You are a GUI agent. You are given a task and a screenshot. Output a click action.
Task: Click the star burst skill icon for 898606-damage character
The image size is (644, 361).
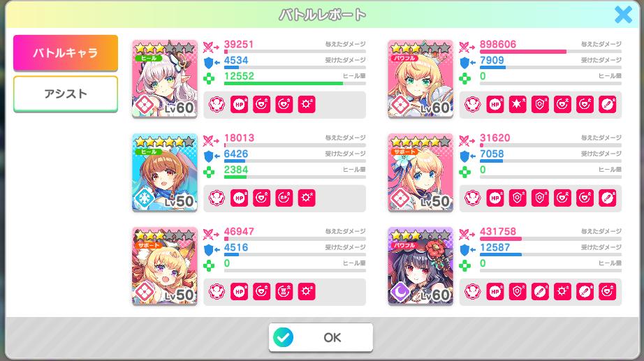[518, 105]
